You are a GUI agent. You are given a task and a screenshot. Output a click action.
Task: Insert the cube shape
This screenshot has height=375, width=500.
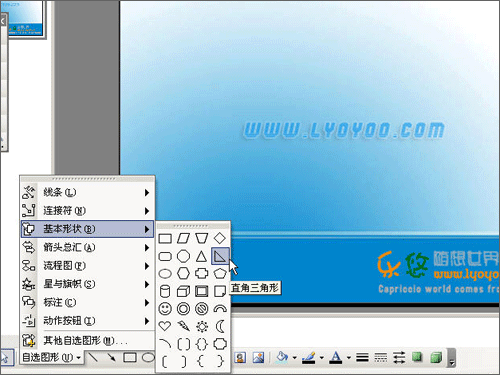coord(183,291)
